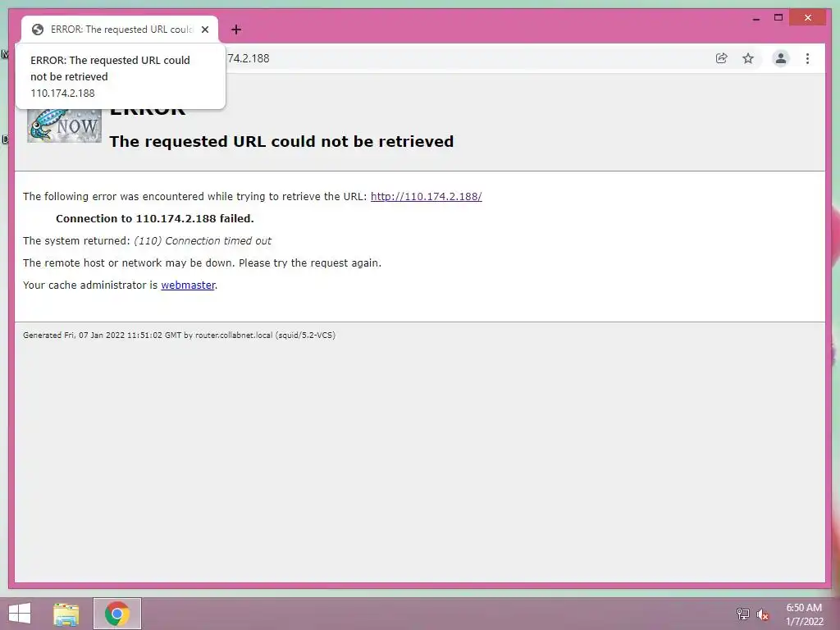
Task: Click the muted volume tray icon
Action: tap(762, 614)
